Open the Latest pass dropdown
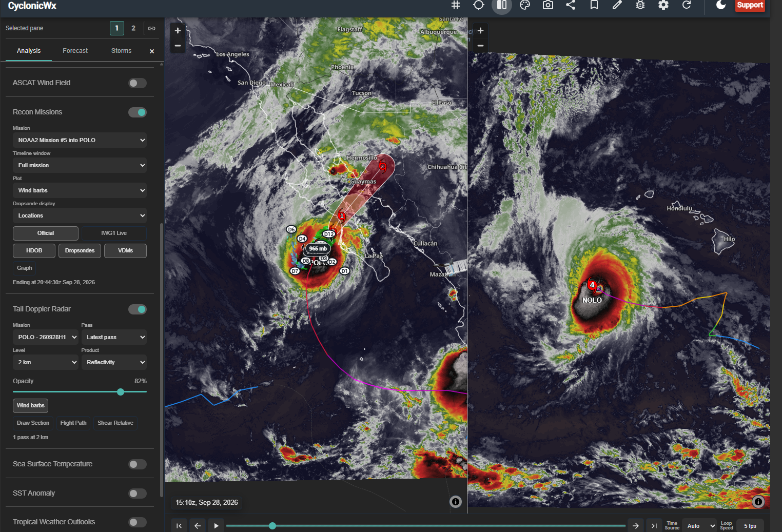Image resolution: width=782 pixels, height=532 pixels. pyautogui.click(x=114, y=337)
